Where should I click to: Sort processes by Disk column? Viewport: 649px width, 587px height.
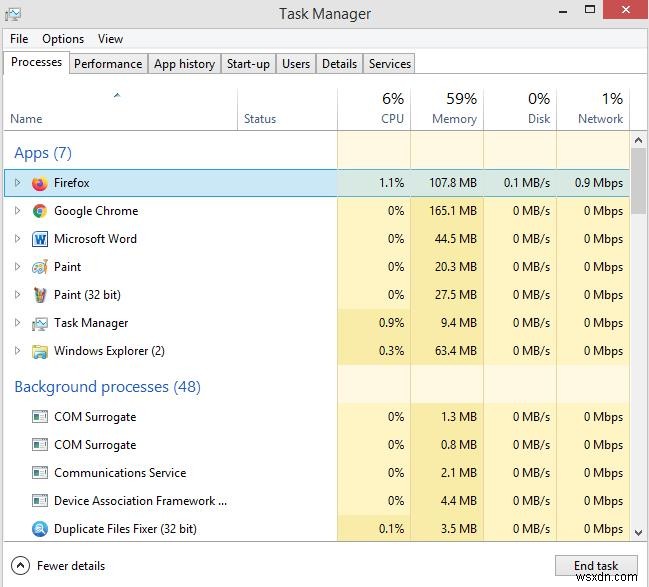coord(520,109)
